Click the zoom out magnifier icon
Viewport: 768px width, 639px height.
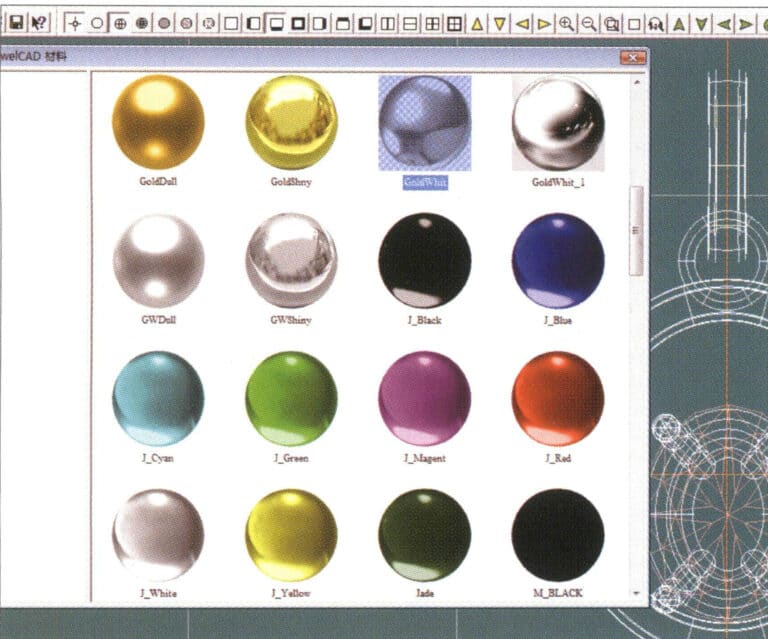pyautogui.click(x=589, y=24)
